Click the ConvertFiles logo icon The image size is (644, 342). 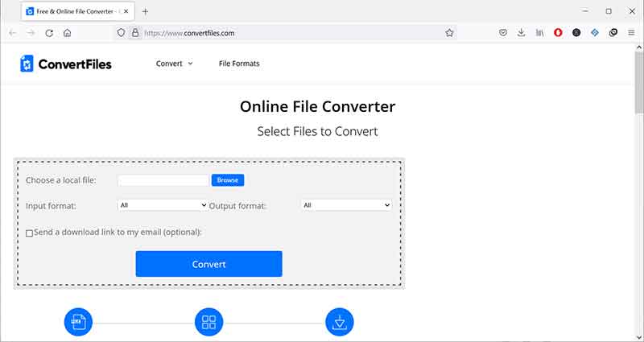27,64
